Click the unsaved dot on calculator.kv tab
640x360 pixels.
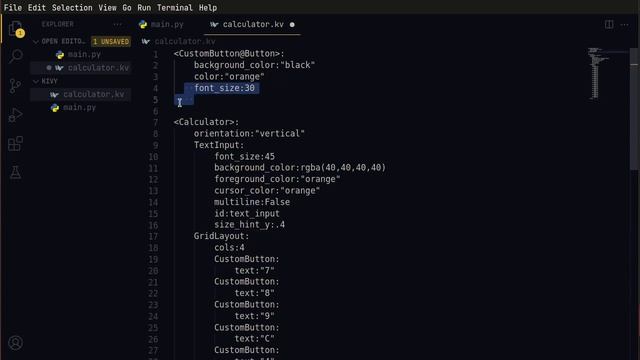[x=292, y=24]
